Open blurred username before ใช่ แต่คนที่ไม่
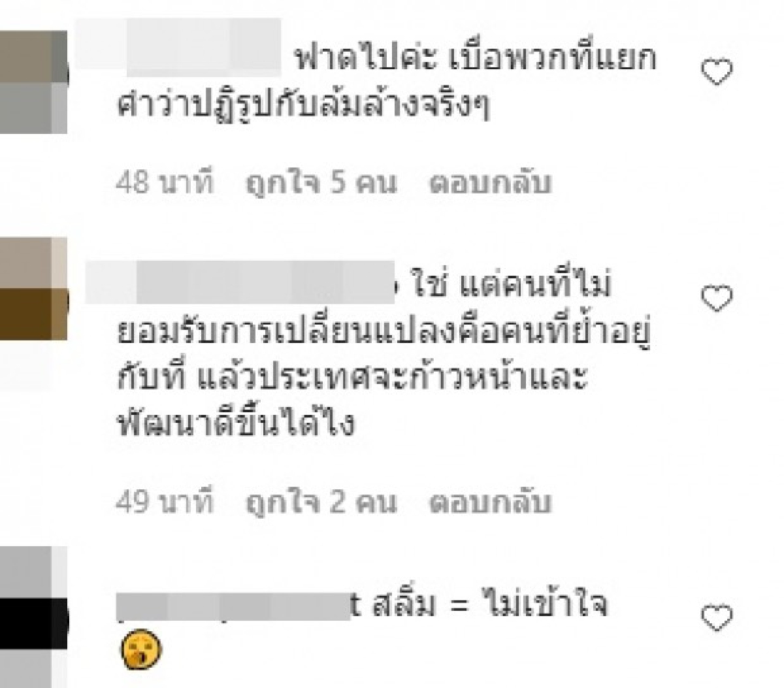Image resolution: width=784 pixels, height=688 pixels. [240, 282]
